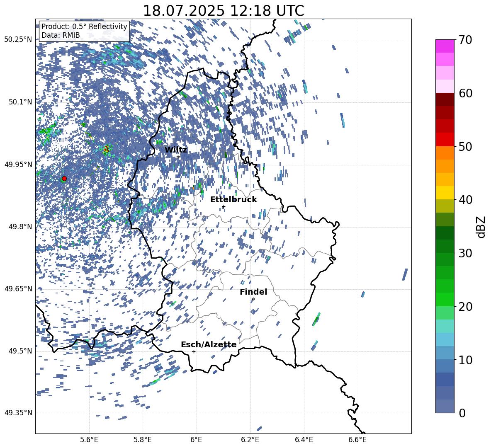
Task: Click the 6.2°E longitude label
Action: (x=250, y=440)
